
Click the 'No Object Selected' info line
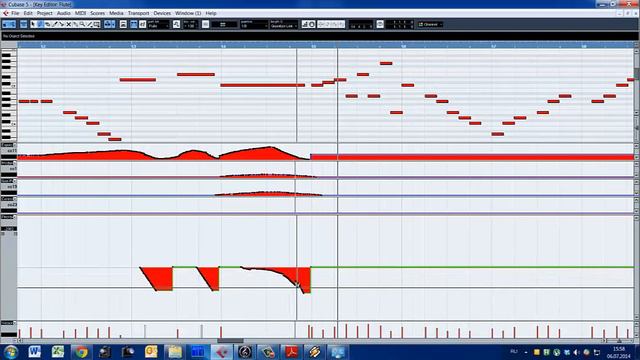(x=19, y=36)
